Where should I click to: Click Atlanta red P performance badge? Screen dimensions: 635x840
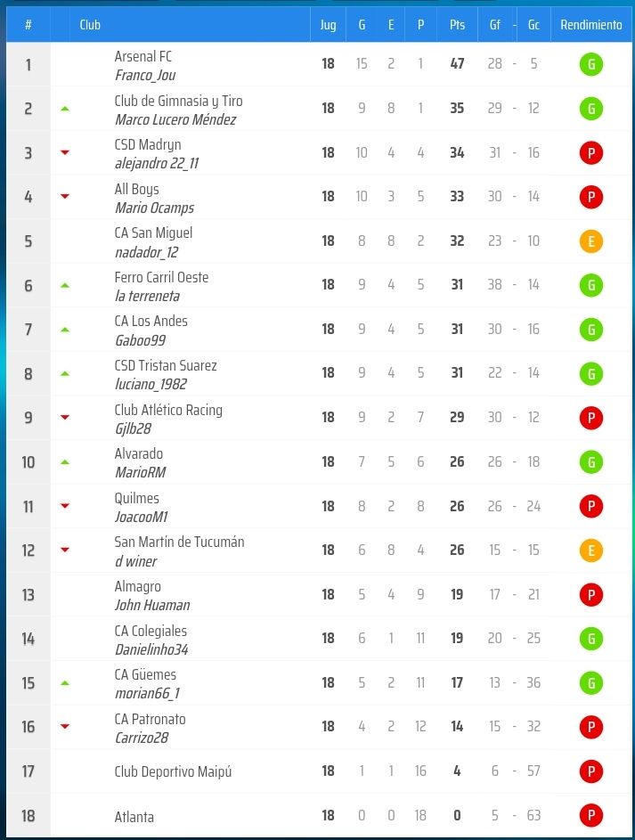pyautogui.click(x=590, y=816)
